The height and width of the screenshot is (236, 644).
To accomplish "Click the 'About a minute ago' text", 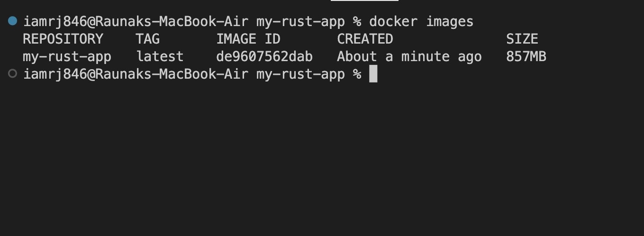I will tap(409, 57).
